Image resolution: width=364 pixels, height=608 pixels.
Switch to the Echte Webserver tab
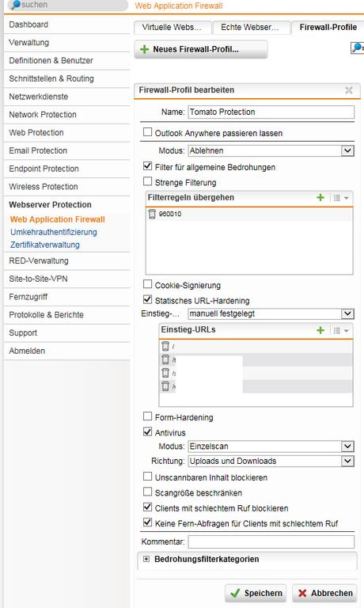[x=251, y=27]
